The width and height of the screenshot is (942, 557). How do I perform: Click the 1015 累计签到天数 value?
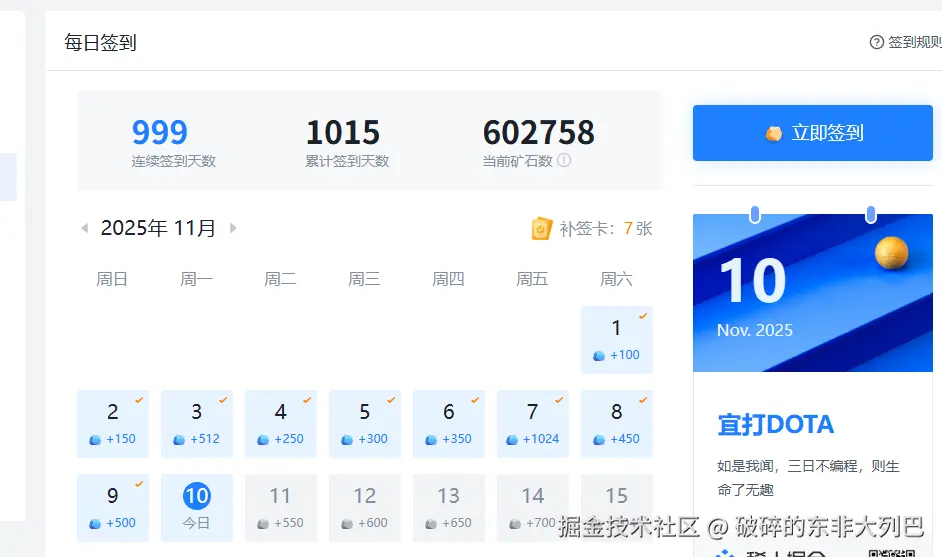pos(343,132)
